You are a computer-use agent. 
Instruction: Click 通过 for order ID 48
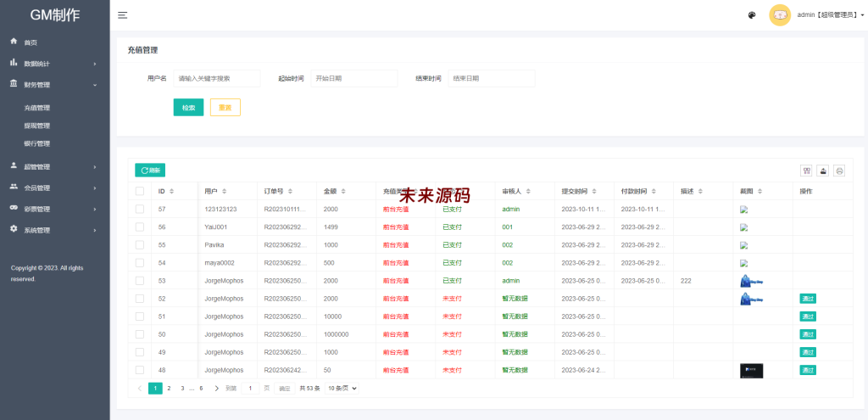pos(808,370)
